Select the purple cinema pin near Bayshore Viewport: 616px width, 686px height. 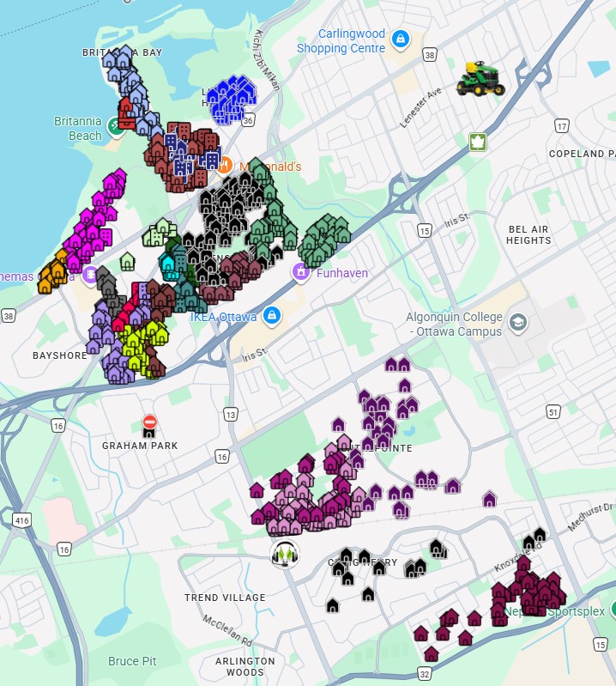90,275
